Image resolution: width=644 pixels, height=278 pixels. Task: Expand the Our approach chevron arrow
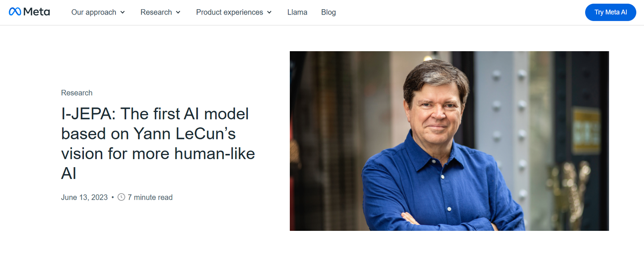tap(122, 12)
